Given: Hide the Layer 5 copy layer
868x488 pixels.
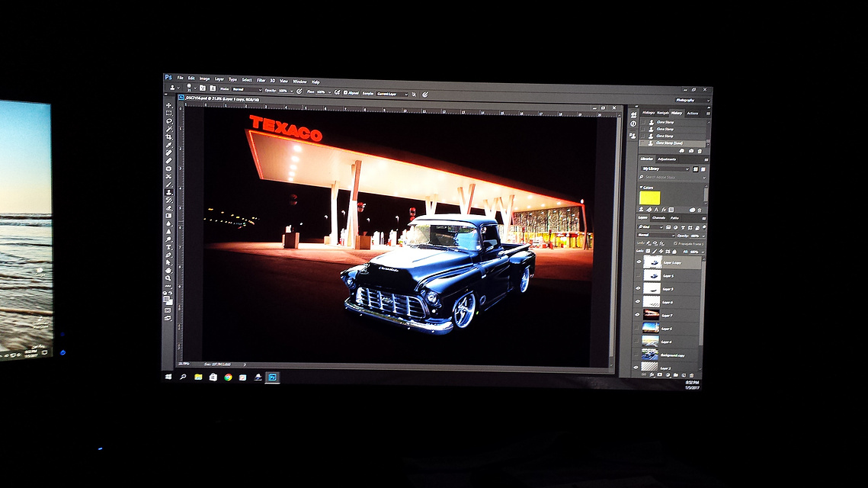Looking at the screenshot, I should point(639,262).
